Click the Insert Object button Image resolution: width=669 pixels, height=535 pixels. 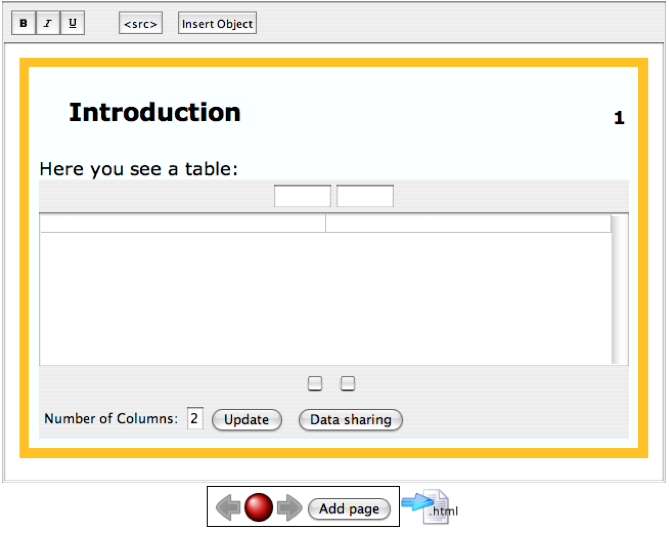point(217,23)
